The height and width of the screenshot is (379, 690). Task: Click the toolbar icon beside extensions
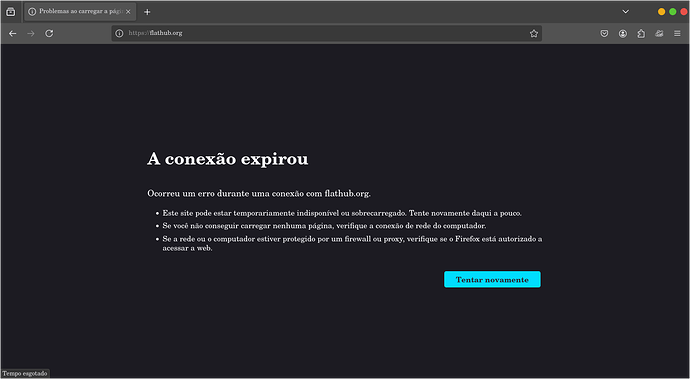659,33
